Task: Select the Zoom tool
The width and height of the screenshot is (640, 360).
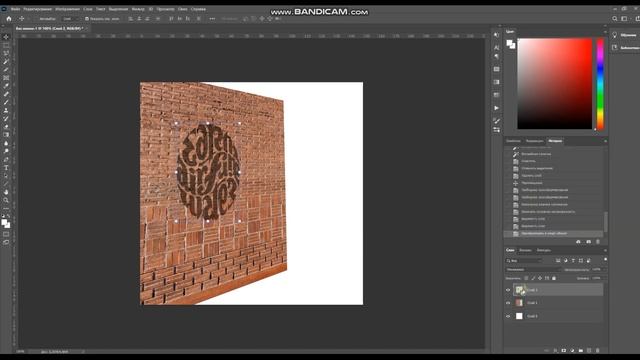Action: tap(6, 200)
